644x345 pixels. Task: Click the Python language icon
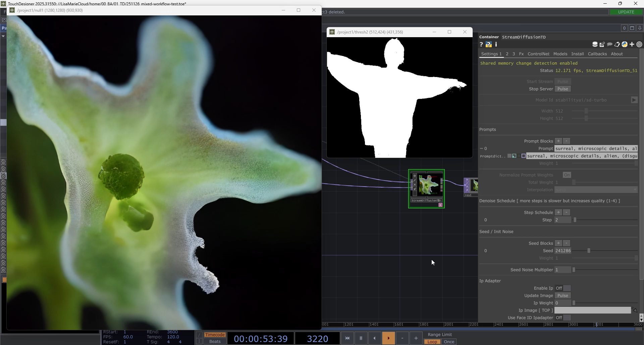click(625, 45)
